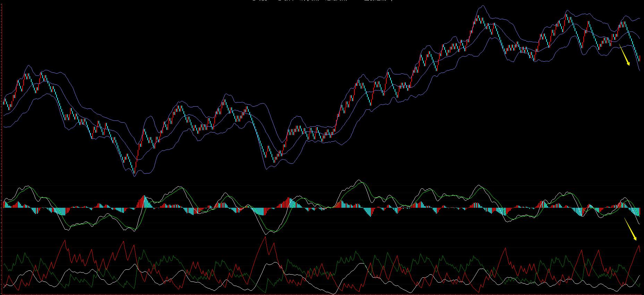Viewport: 644px width, 295px height.
Task: Click the cropped title text at the top
Action: (322, 1)
